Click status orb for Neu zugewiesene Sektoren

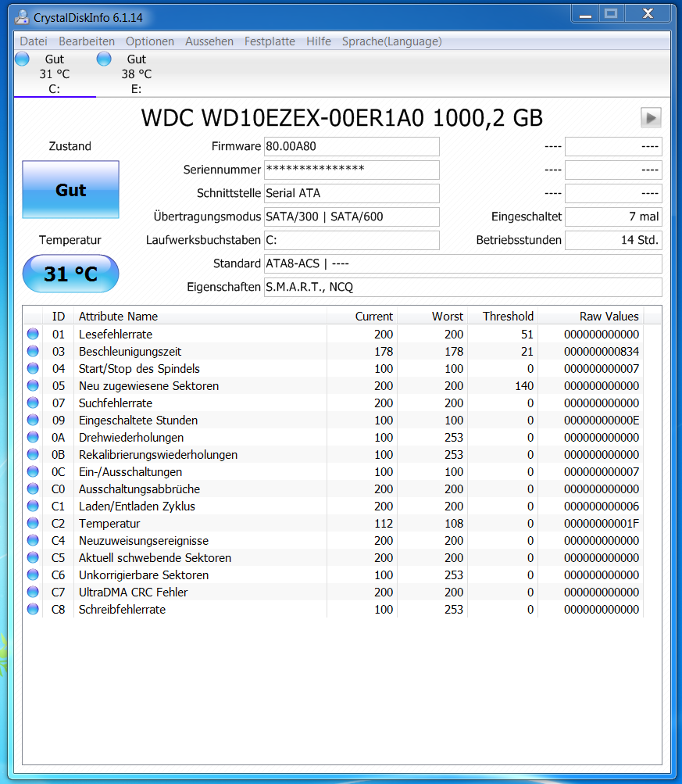[x=33, y=385]
